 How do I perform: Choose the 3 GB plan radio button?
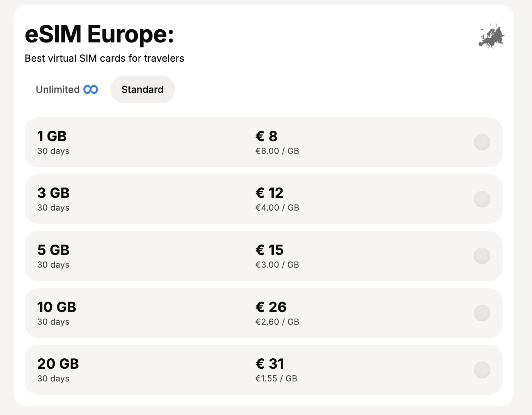482,199
